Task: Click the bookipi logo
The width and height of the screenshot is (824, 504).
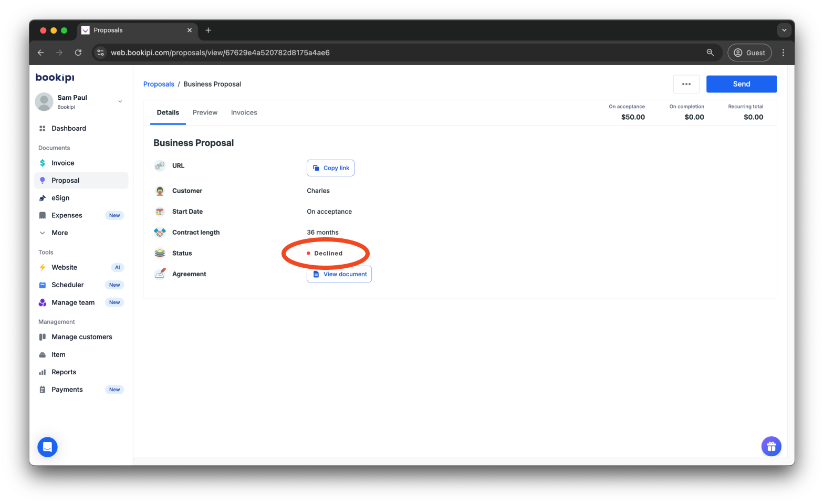Action: click(x=55, y=78)
